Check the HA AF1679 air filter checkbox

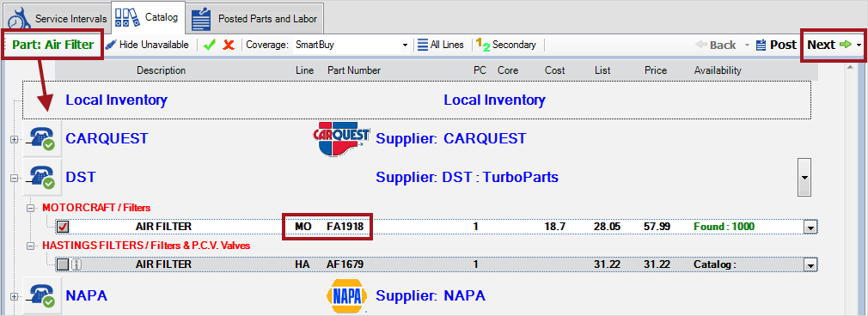pyautogui.click(x=63, y=264)
